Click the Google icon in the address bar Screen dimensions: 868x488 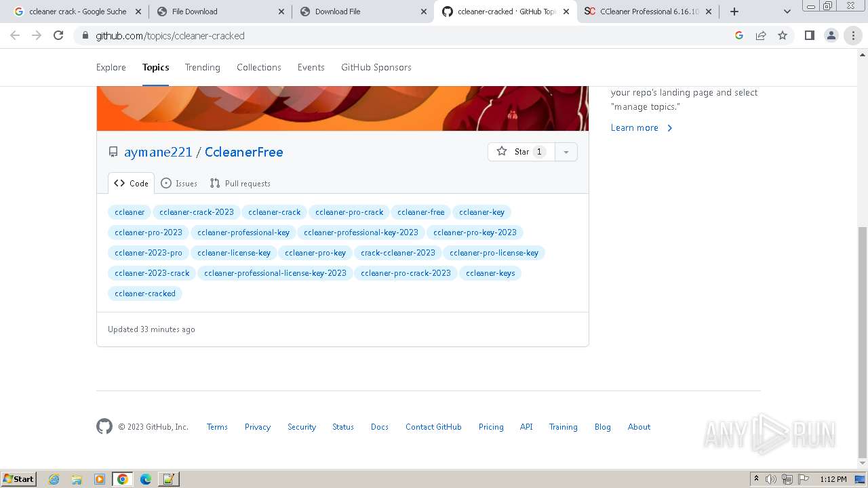[739, 35]
